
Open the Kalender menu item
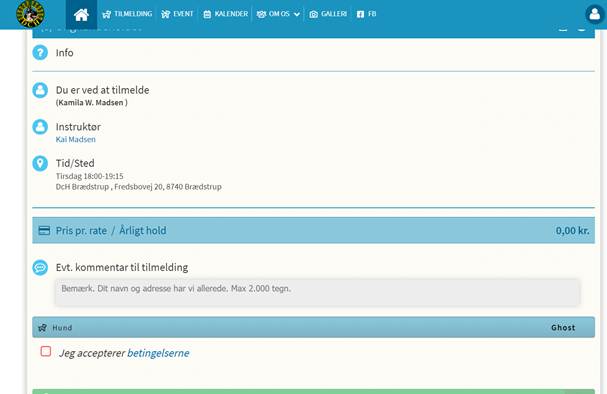tap(226, 14)
